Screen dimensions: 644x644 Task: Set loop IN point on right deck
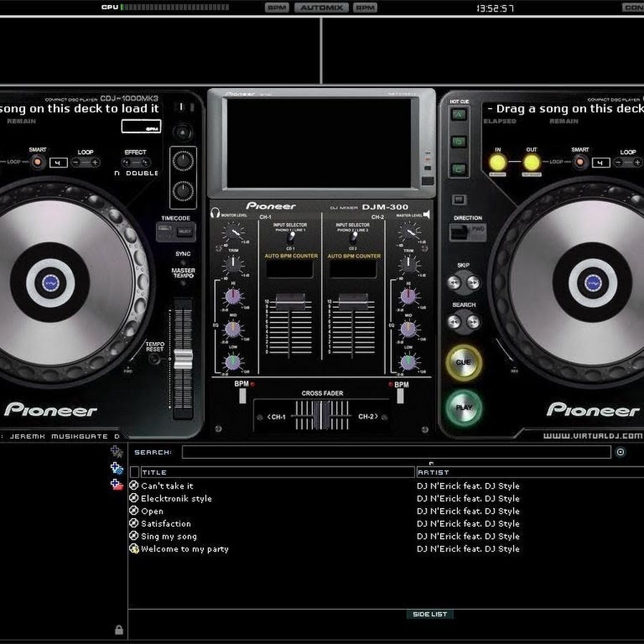click(498, 162)
